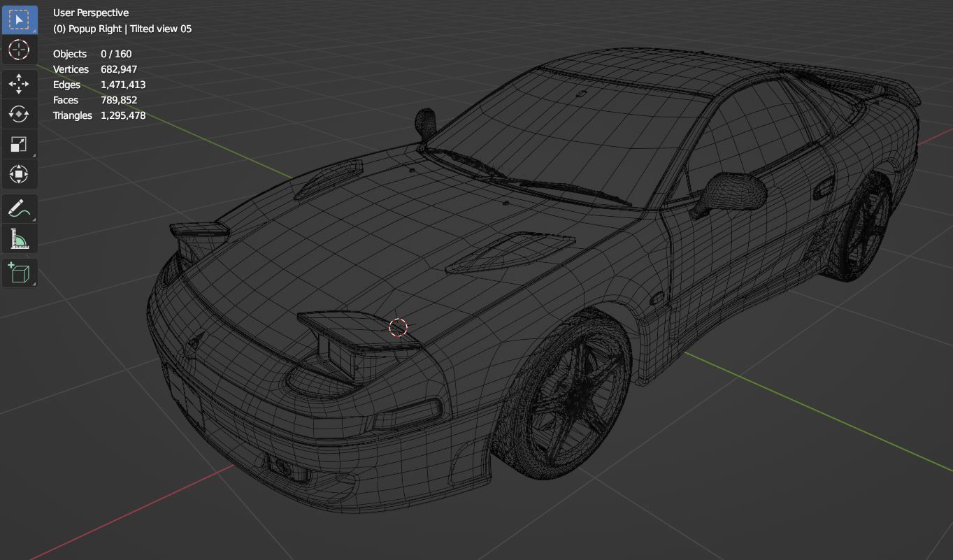
Task: Choose the Add Cube tool
Action: click(19, 273)
